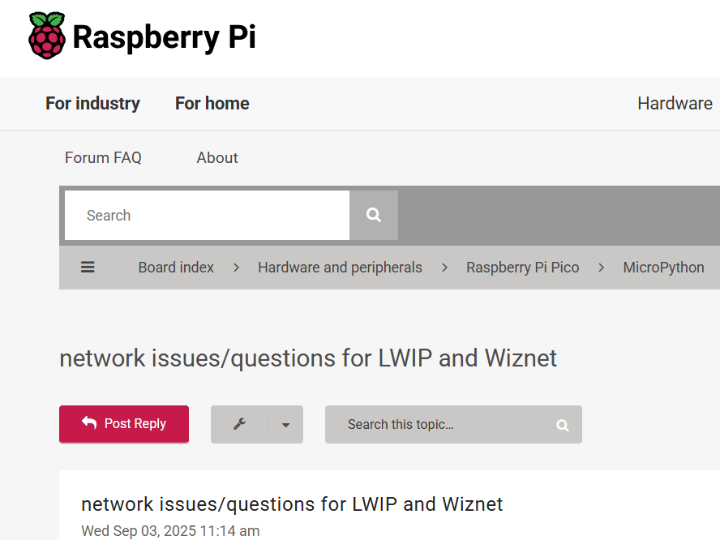Open the Forum FAQ link
This screenshot has height=540, width=720.
(103, 158)
